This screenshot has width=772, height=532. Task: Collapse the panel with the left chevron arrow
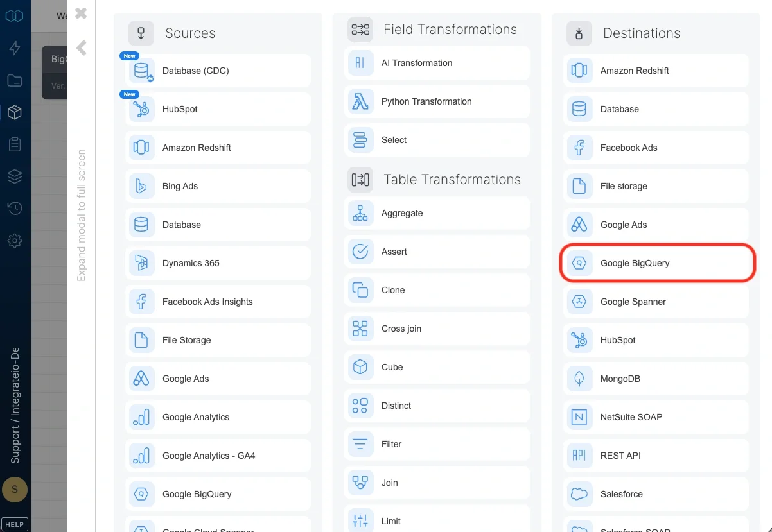click(81, 46)
